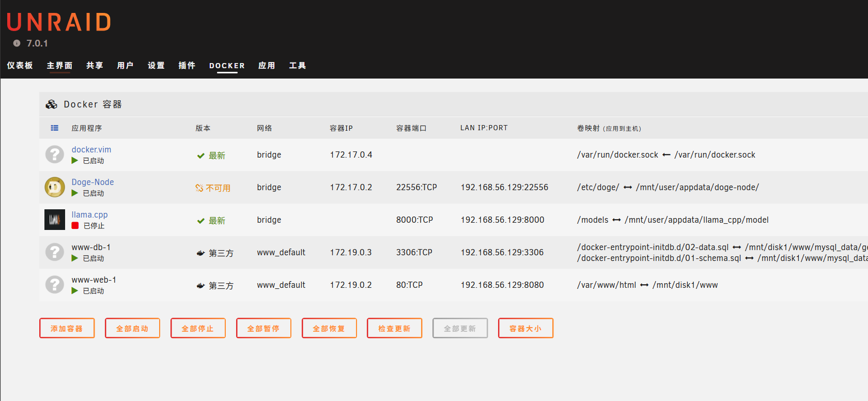The height and width of the screenshot is (401, 868).
Task: Click the 7.0.1 version number
Action: coord(37,43)
